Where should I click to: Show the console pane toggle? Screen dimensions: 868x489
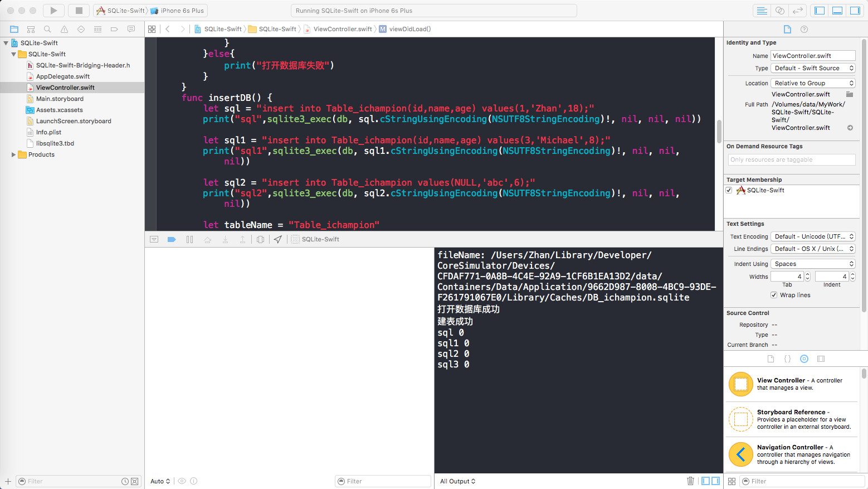(x=716, y=481)
